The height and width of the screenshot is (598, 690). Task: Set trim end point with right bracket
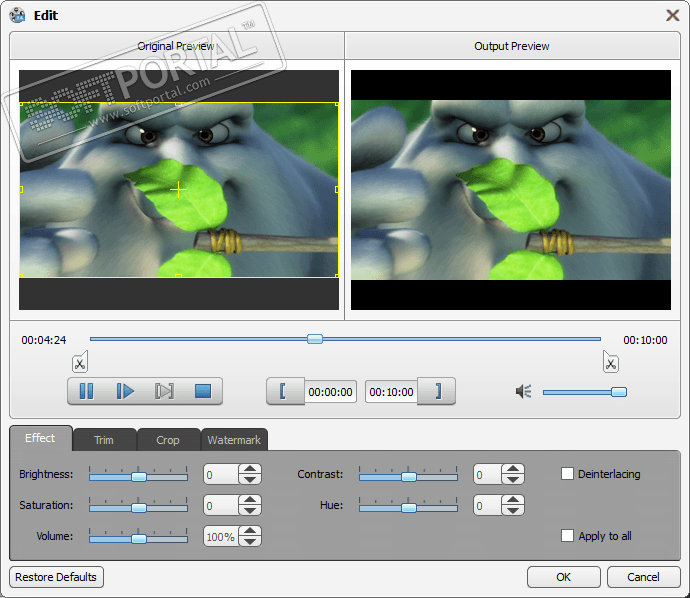[x=438, y=391]
